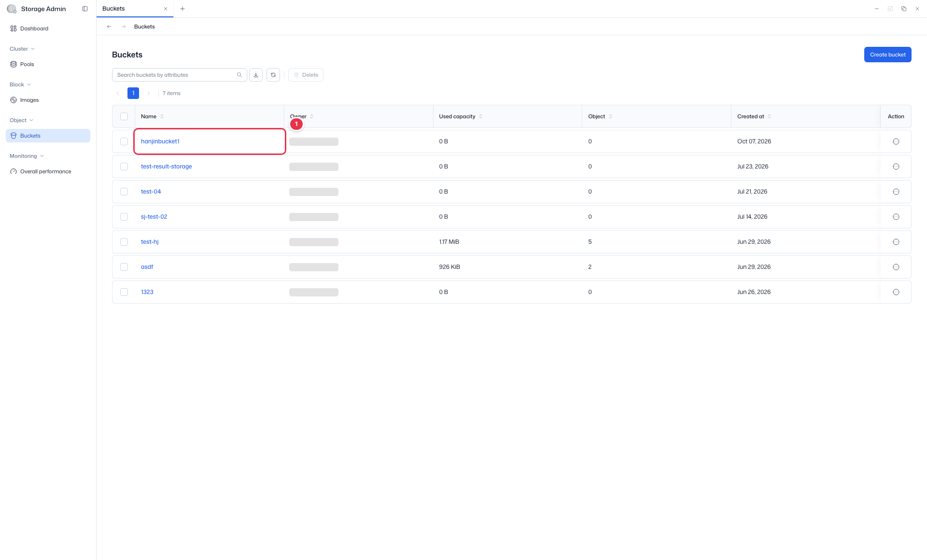The height and width of the screenshot is (560, 927).
Task: Check the 1323 row checkbox
Action: coord(124,292)
